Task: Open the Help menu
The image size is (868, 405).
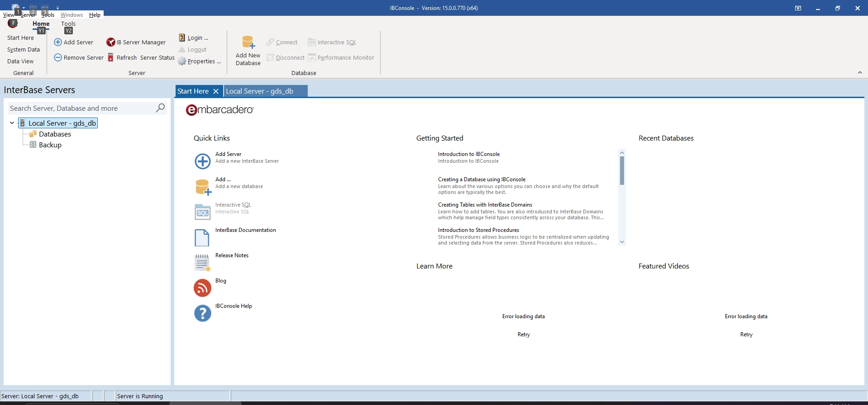Action: (x=95, y=15)
